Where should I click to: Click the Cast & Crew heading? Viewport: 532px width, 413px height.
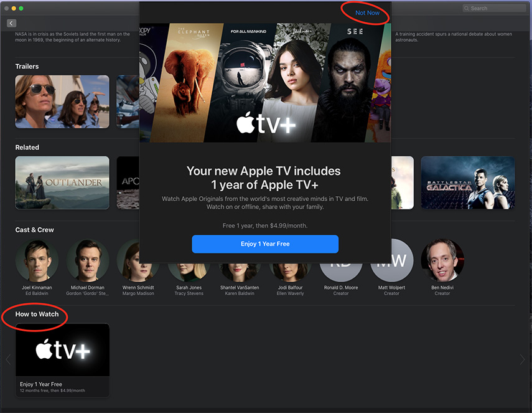click(x=35, y=230)
